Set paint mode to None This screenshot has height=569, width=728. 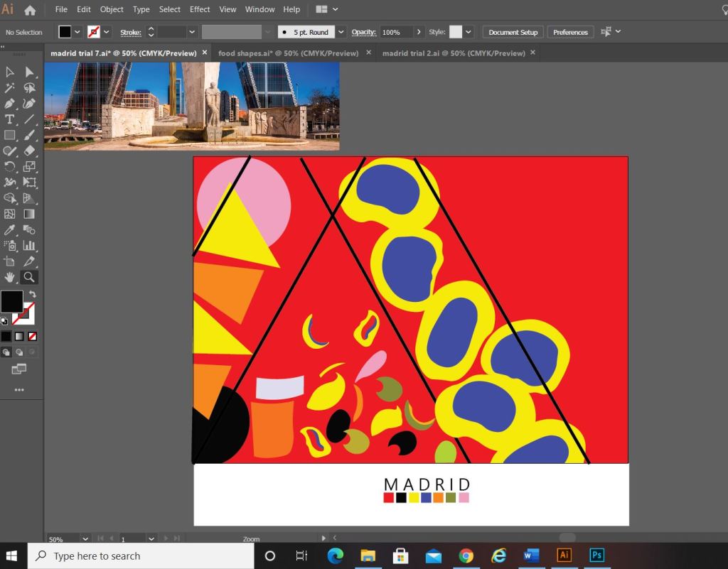[33, 336]
